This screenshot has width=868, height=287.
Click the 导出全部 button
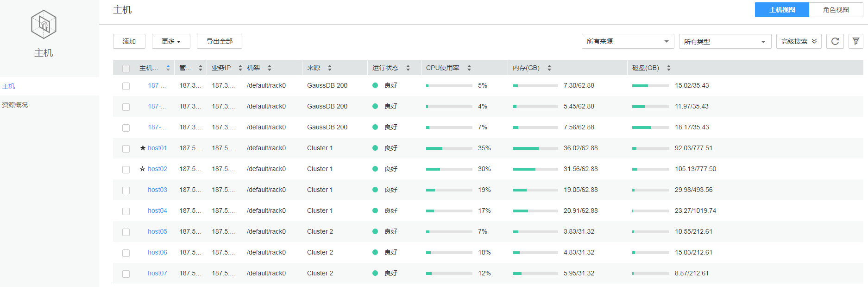pos(220,41)
